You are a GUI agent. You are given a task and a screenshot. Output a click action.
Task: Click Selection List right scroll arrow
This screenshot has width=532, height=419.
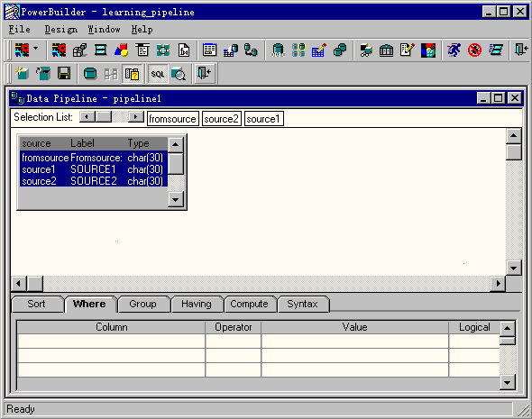(136, 117)
